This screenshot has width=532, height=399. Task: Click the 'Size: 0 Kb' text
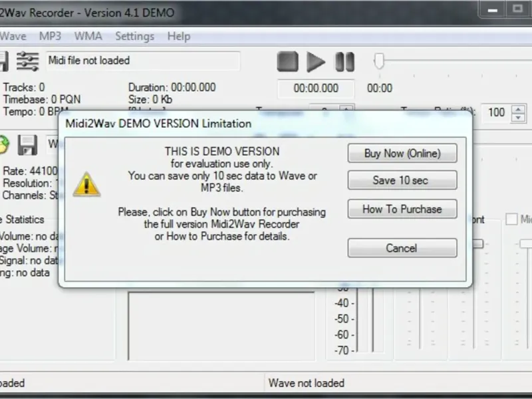(150, 99)
